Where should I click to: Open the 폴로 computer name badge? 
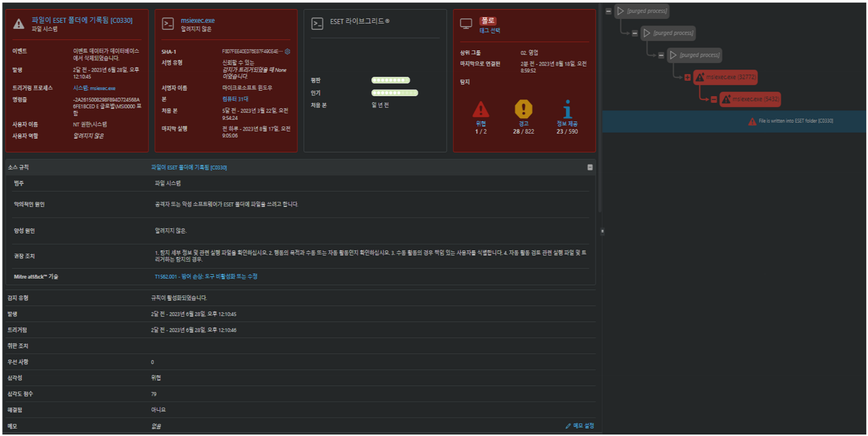click(488, 20)
